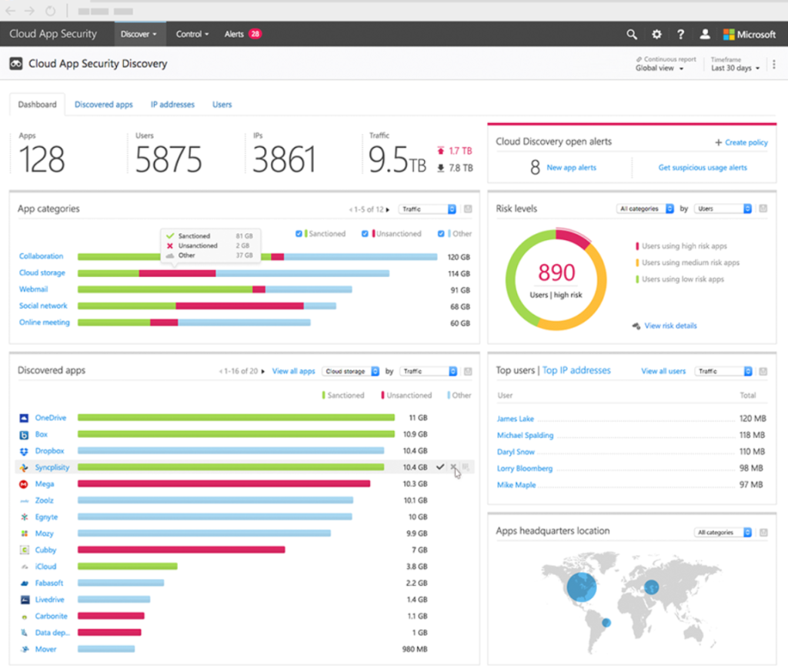Click the export icon in App categories
The height and width of the screenshot is (672, 788).
point(468,209)
